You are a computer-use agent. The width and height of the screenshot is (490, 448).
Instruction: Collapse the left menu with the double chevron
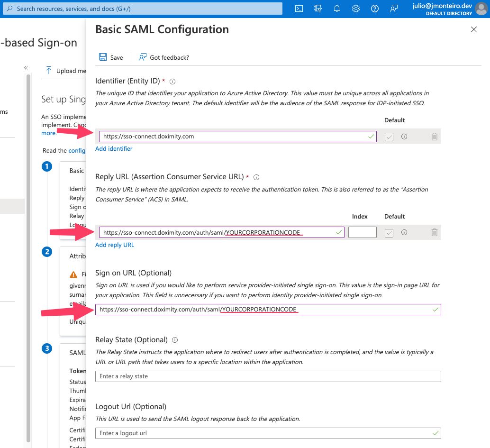point(26,67)
